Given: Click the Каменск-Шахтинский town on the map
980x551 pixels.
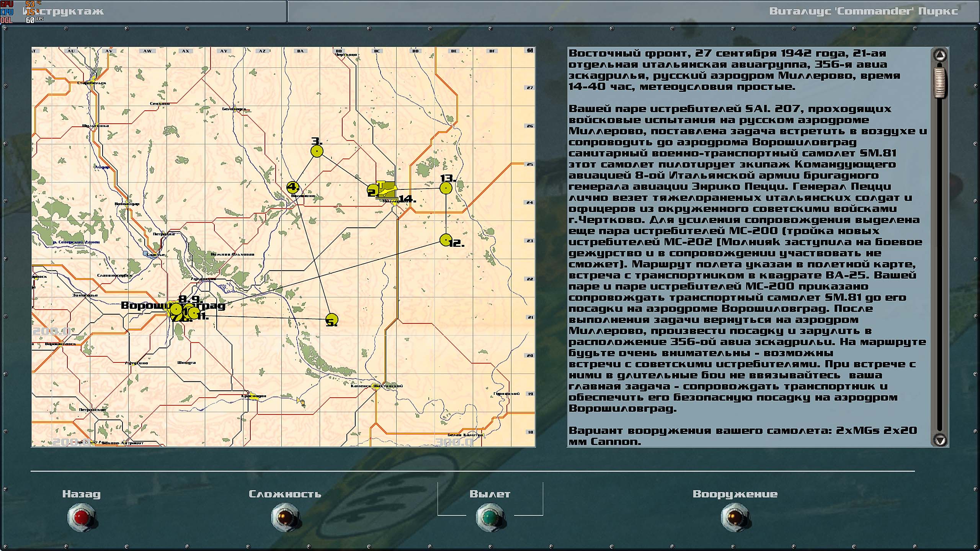Looking at the screenshot, I should 377,386.
